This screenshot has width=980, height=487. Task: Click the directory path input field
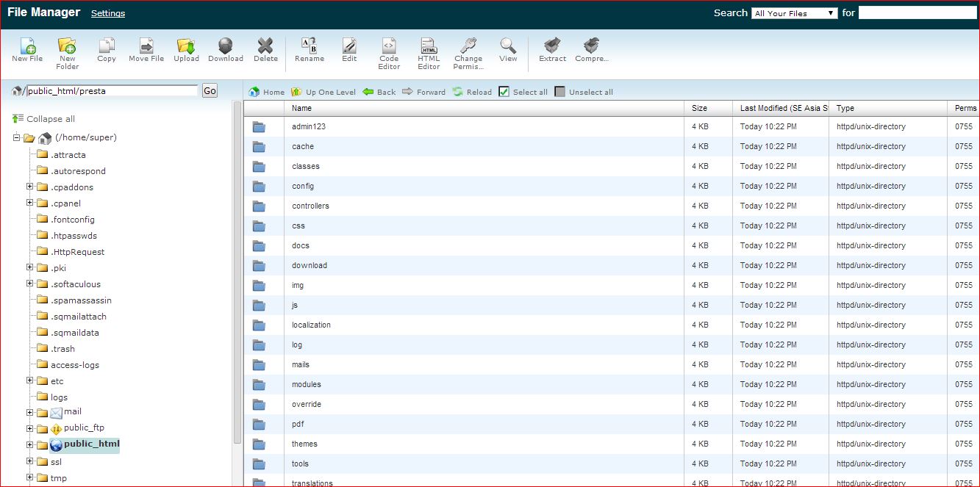click(x=112, y=91)
